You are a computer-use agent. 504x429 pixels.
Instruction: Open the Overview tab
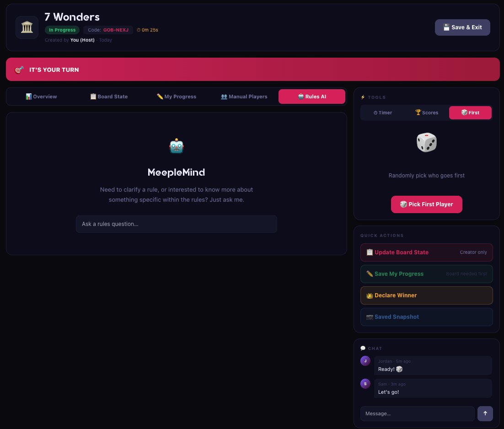coord(41,97)
